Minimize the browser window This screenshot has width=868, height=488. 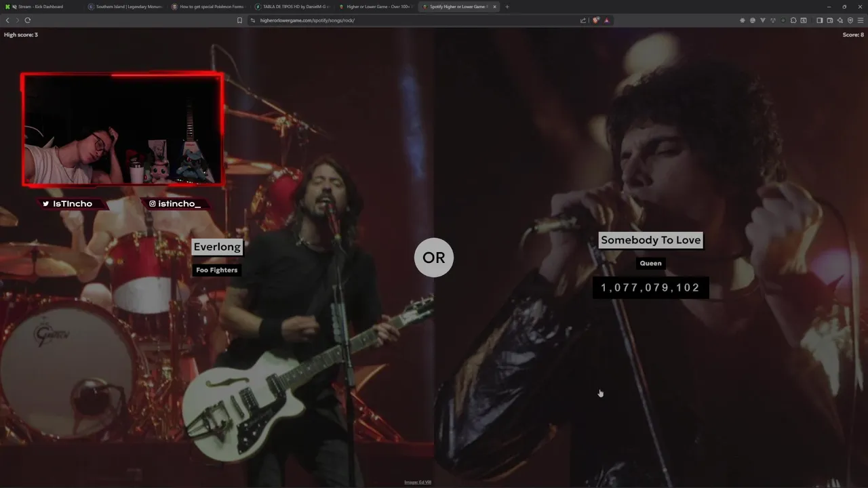coord(829,7)
